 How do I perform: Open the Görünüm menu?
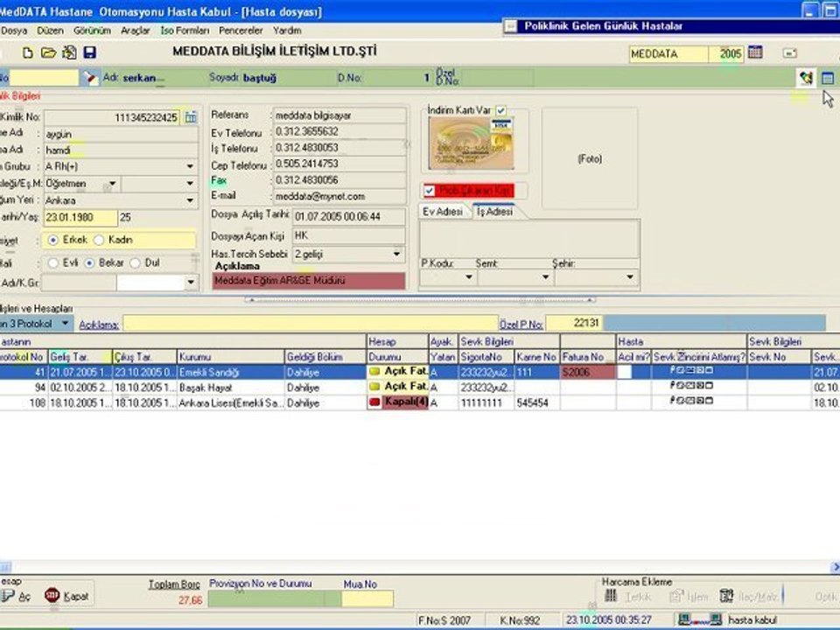point(92,31)
